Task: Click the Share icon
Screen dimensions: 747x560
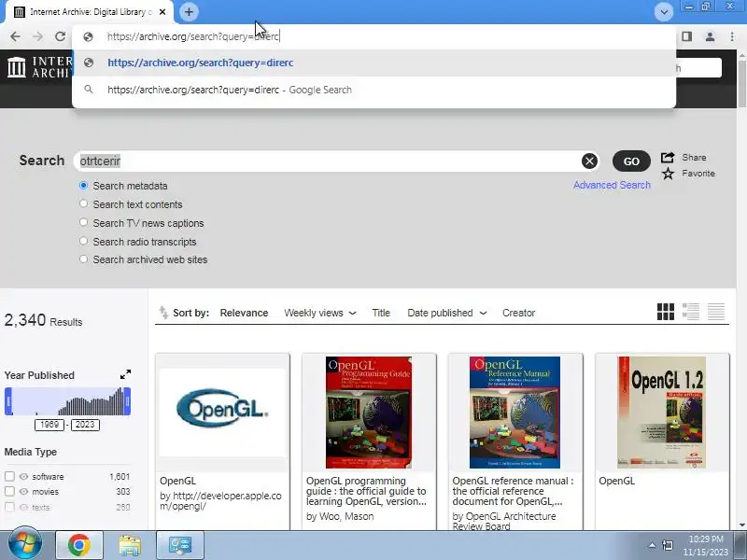Action: pyautogui.click(x=668, y=157)
